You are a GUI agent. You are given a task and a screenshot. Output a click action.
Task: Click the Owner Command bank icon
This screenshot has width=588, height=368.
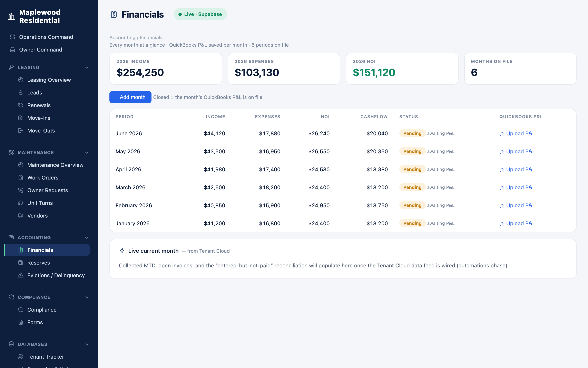tap(12, 50)
